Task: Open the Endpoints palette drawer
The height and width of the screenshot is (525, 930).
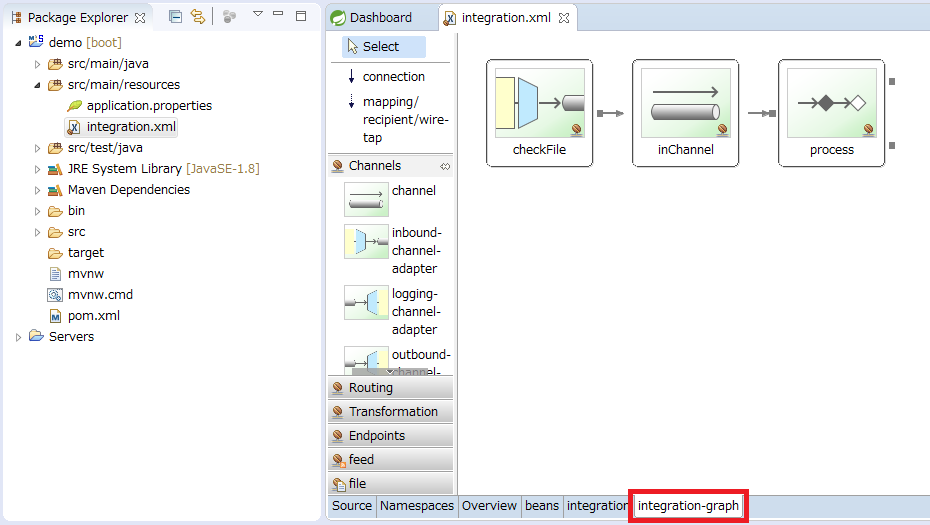Action: (390, 436)
